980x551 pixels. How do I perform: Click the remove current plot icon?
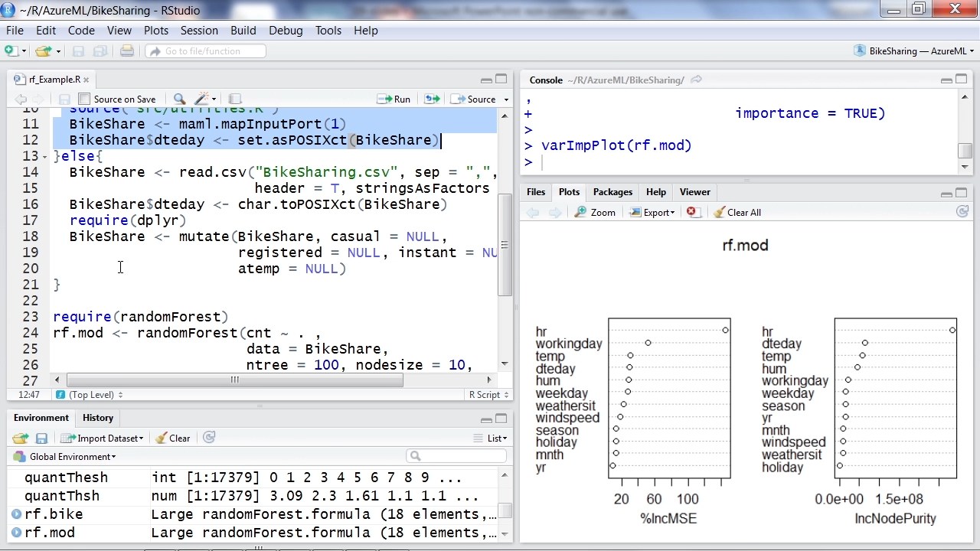pos(692,213)
